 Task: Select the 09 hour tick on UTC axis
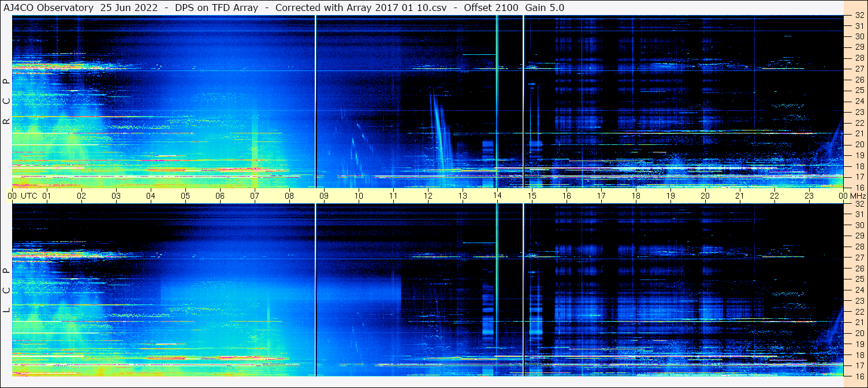(x=324, y=196)
